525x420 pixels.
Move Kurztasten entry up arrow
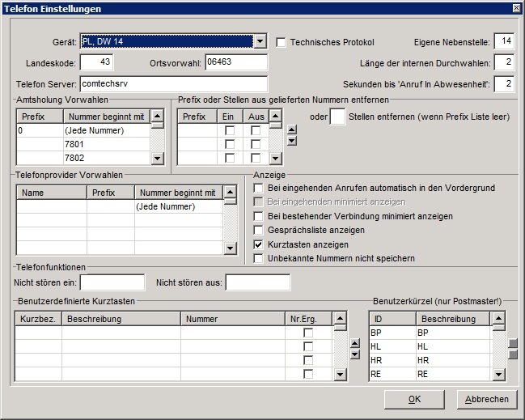[x=355, y=343]
